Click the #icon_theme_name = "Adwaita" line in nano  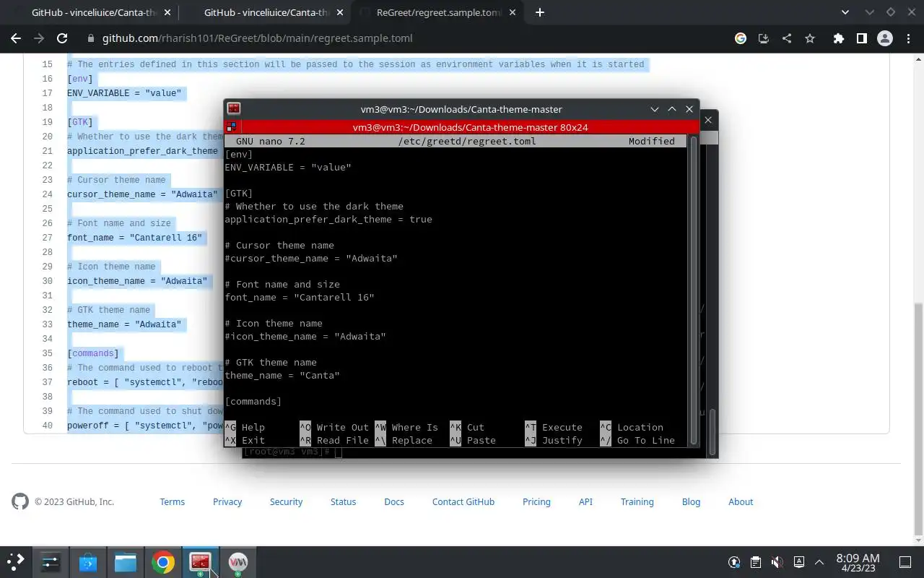pos(305,336)
